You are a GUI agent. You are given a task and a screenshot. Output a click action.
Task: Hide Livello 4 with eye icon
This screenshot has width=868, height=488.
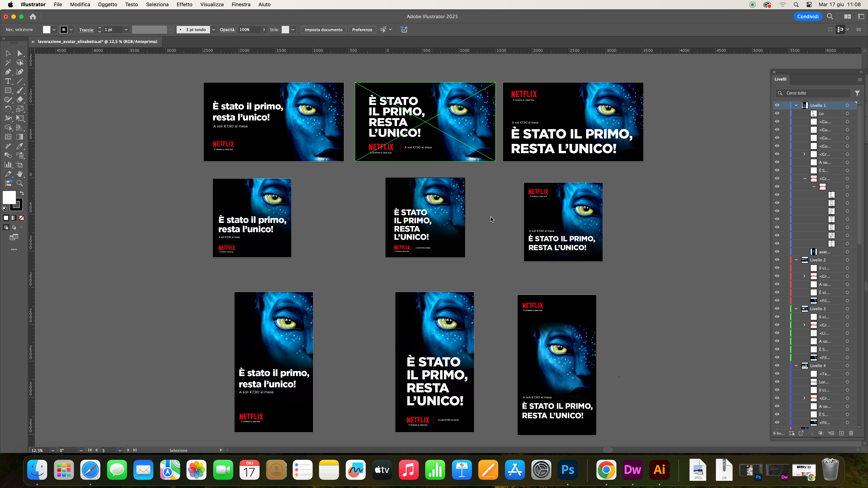click(x=777, y=365)
